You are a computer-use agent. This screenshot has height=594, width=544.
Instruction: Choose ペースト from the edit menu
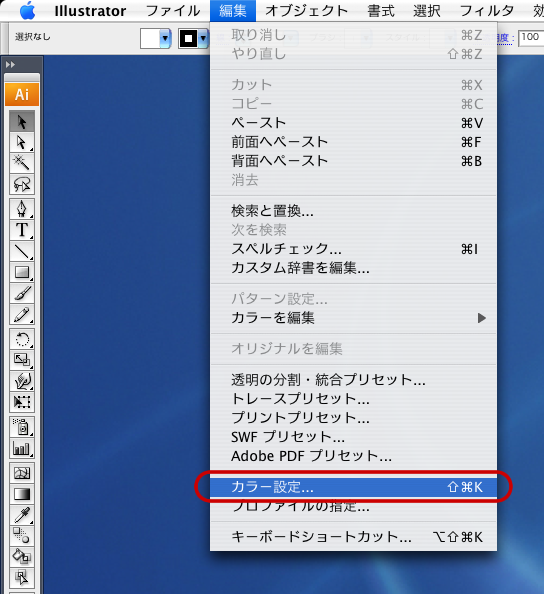coord(353,123)
